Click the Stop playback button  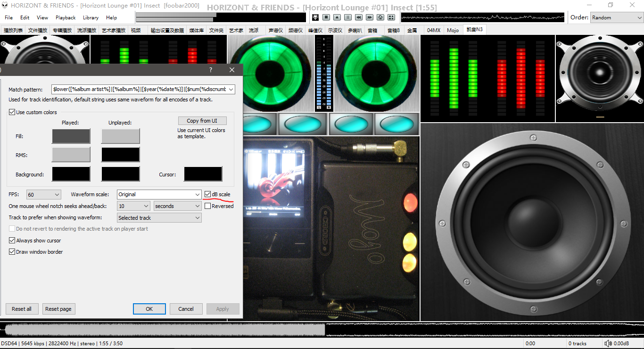pos(326,17)
